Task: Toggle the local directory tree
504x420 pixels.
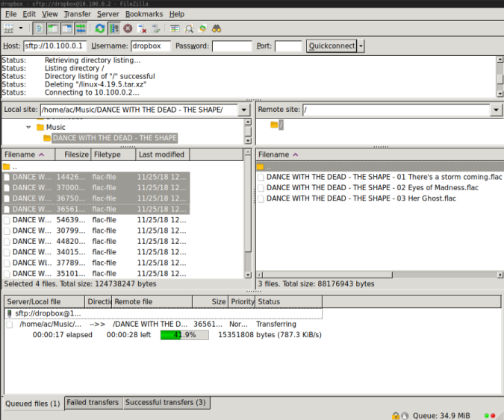Action: pos(53,28)
